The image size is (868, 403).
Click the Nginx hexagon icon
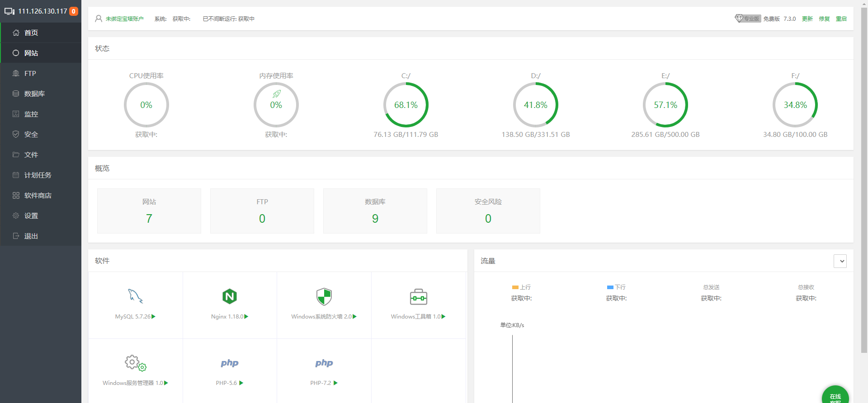coord(230,296)
